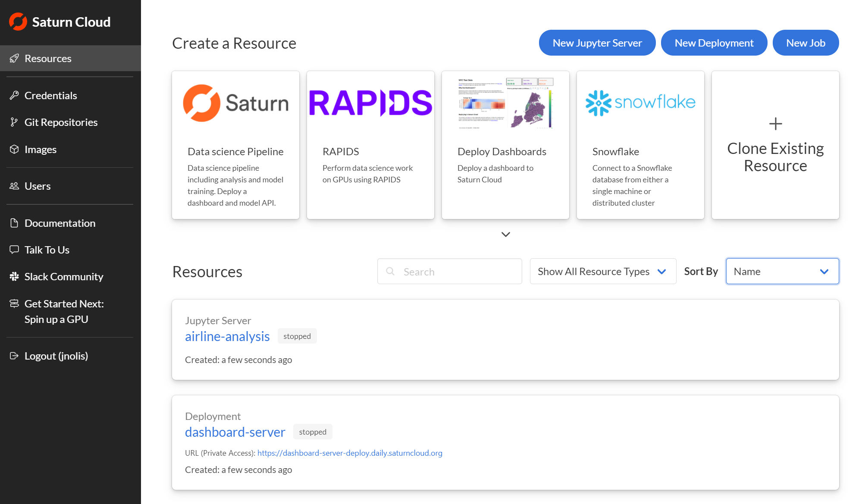This screenshot has height=504, width=865.
Task: Click the Saturn Cloud logo icon
Action: 18,22
